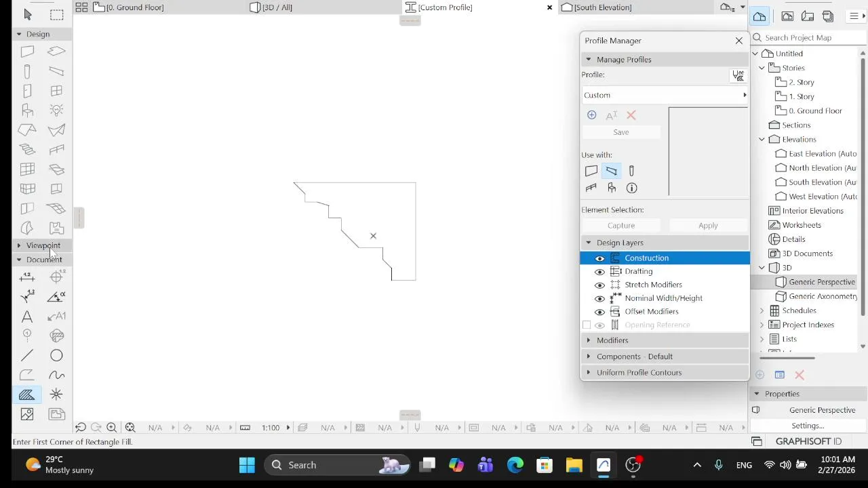Screen dimensions: 868x488
Task: Expand Components - Default section
Action: (x=665, y=357)
